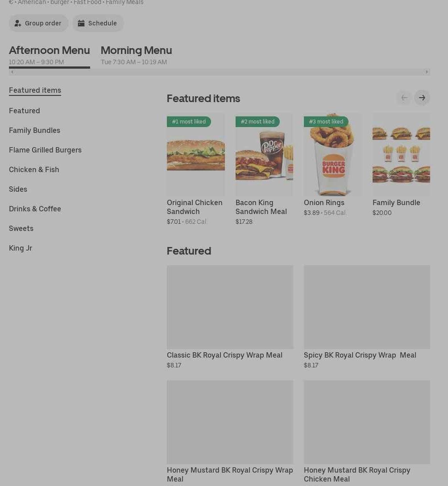448x486 pixels.
Task: Navigate to Drinks & Coffee section
Action: [x=35, y=209]
